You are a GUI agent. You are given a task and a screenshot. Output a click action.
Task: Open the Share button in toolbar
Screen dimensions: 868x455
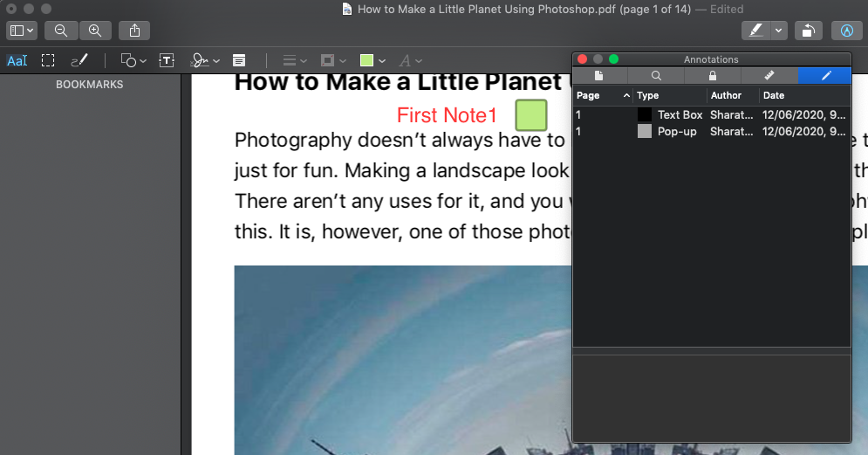coord(134,31)
